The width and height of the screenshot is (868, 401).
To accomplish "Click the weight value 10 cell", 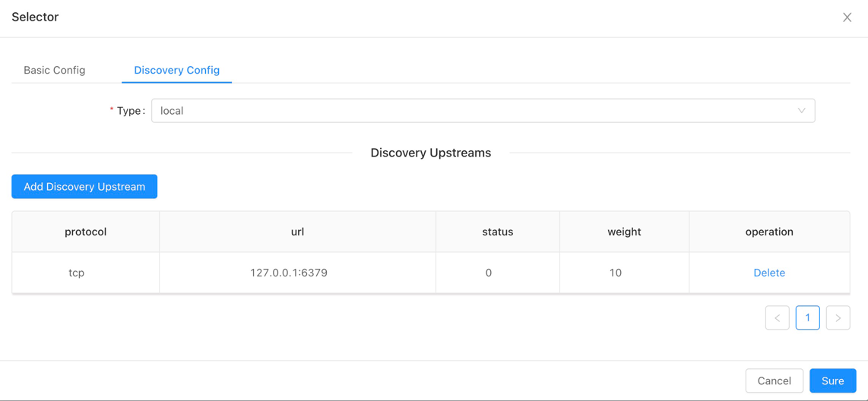I will (x=616, y=273).
